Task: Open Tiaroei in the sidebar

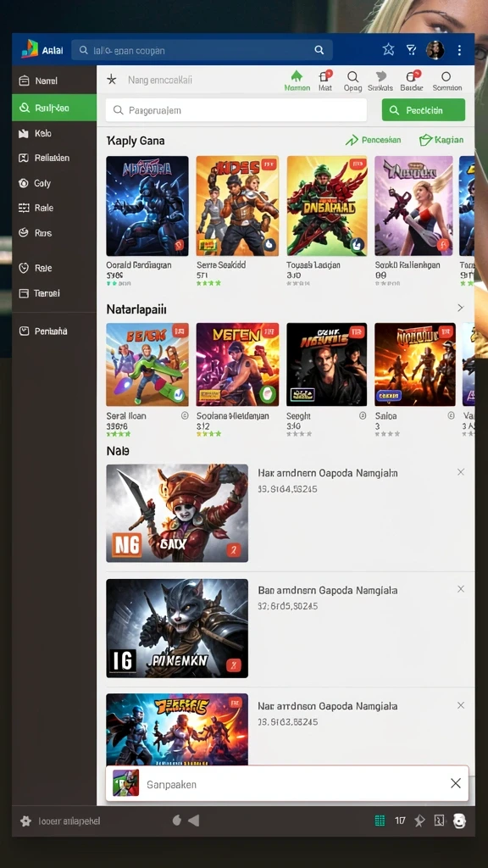Action: (x=54, y=293)
